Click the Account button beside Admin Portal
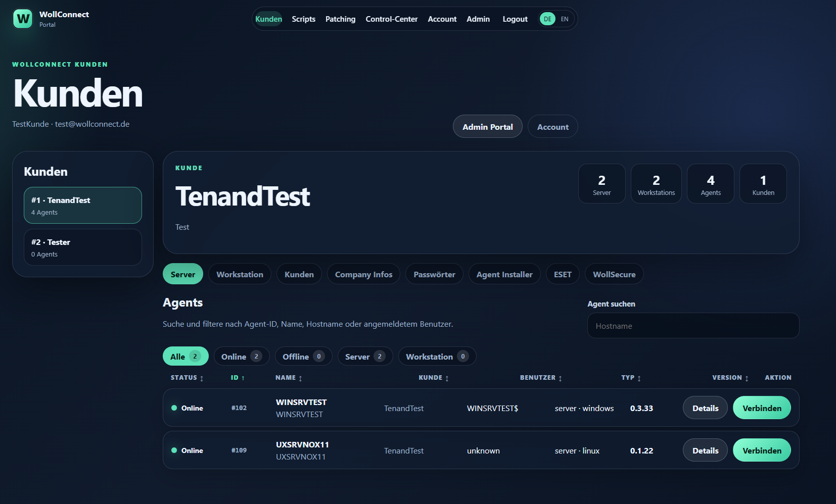 (x=552, y=127)
